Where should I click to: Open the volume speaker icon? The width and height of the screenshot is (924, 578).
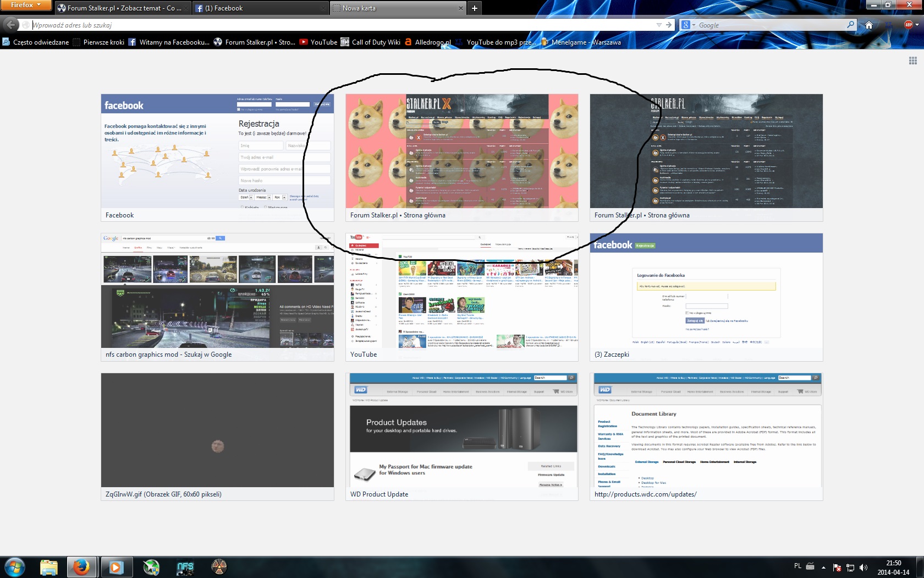[864, 568]
